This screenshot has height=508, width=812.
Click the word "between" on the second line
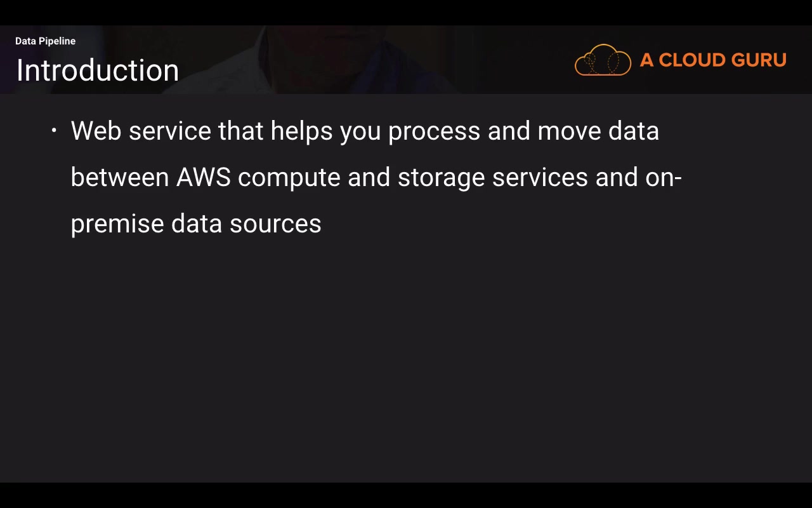point(119,177)
